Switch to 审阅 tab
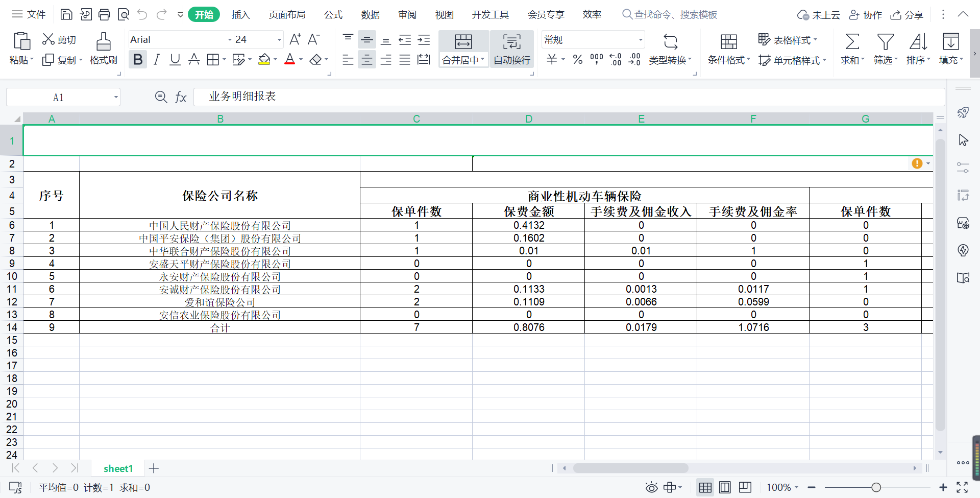The height and width of the screenshot is (498, 980). point(407,14)
